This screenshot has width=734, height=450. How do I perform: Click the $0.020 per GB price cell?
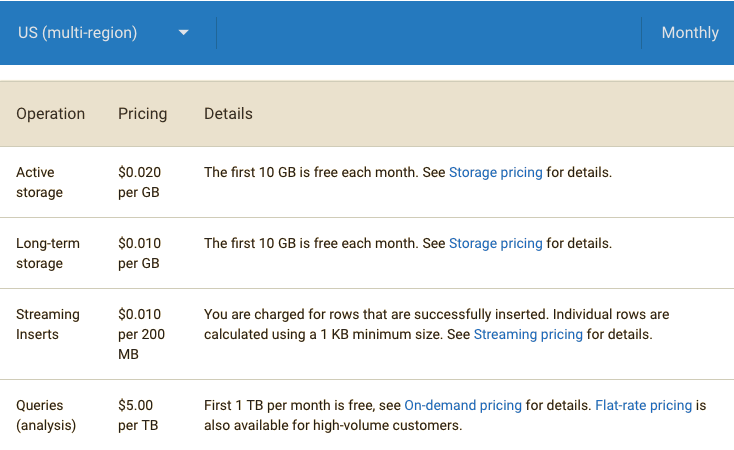tap(139, 182)
